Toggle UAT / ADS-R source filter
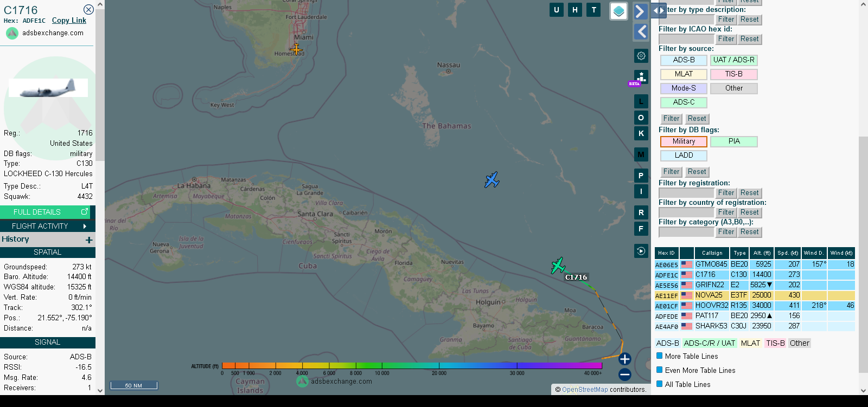The width and height of the screenshot is (868, 407). point(734,60)
